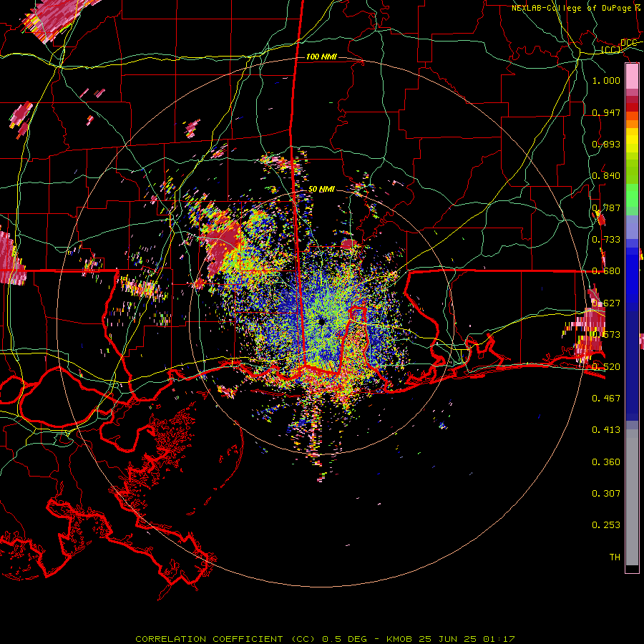Image resolution: width=644 pixels, height=644 pixels.
Task: Click the "(CC)" legend unit label
Action: pos(611,50)
